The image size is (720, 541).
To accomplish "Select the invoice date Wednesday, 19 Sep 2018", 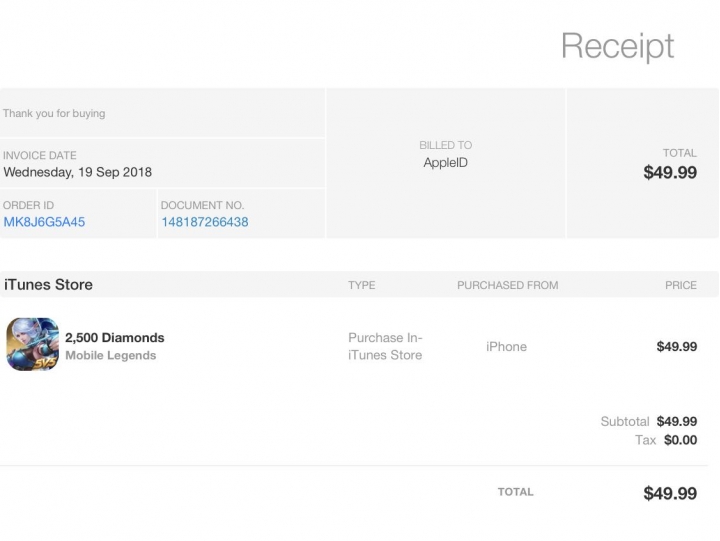I will click(x=78, y=172).
